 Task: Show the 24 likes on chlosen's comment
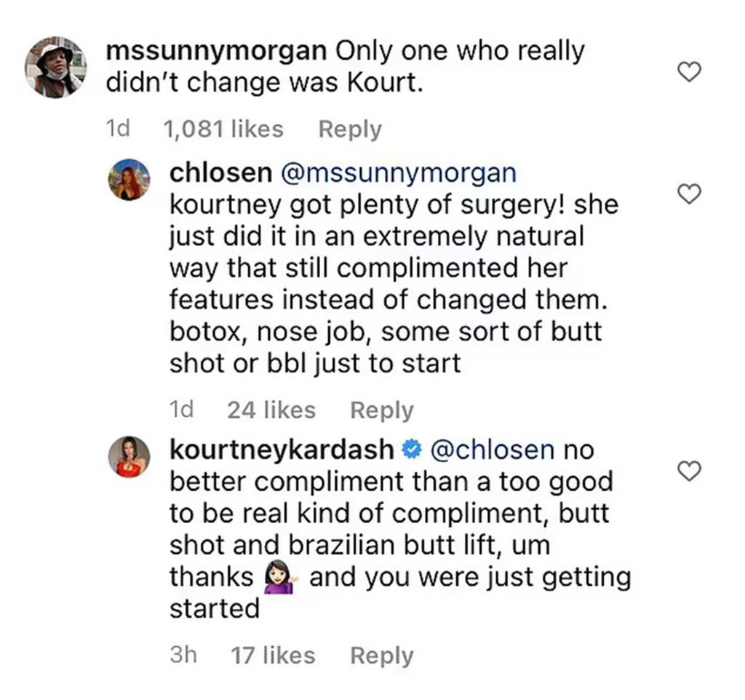tap(271, 410)
